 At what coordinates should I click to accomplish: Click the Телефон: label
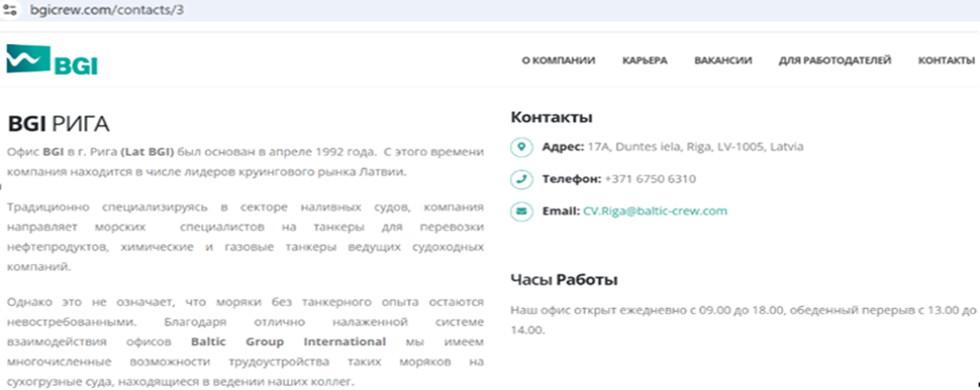[571, 179]
